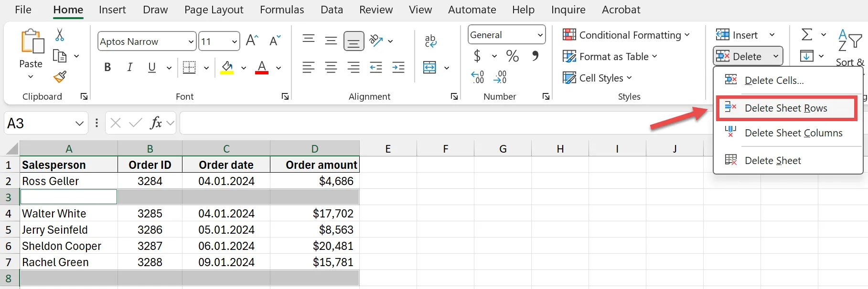Open the Conditional Formatting dropdown
Screen dimensions: 868x289
[626, 35]
